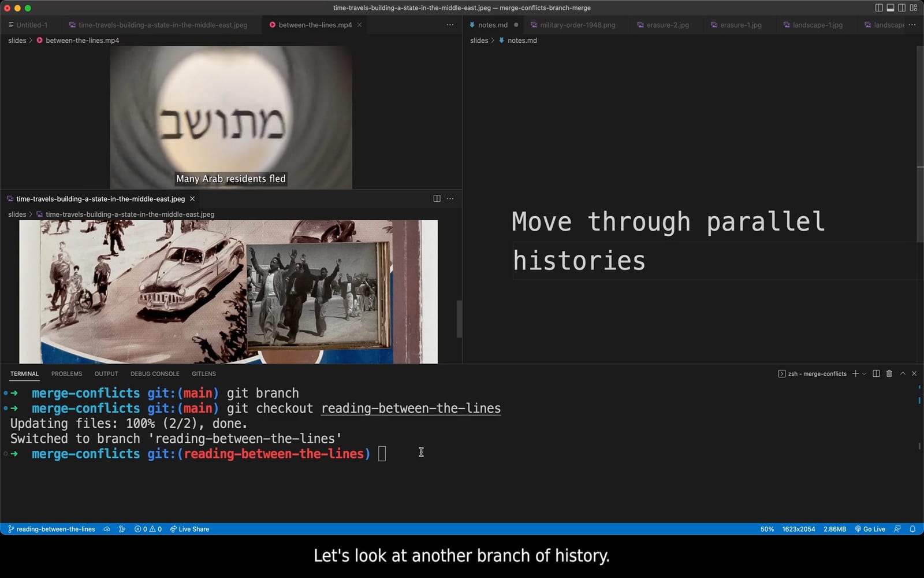Toggle the bottom panel layout icon
This screenshot has height=578, width=924.
(891, 8)
